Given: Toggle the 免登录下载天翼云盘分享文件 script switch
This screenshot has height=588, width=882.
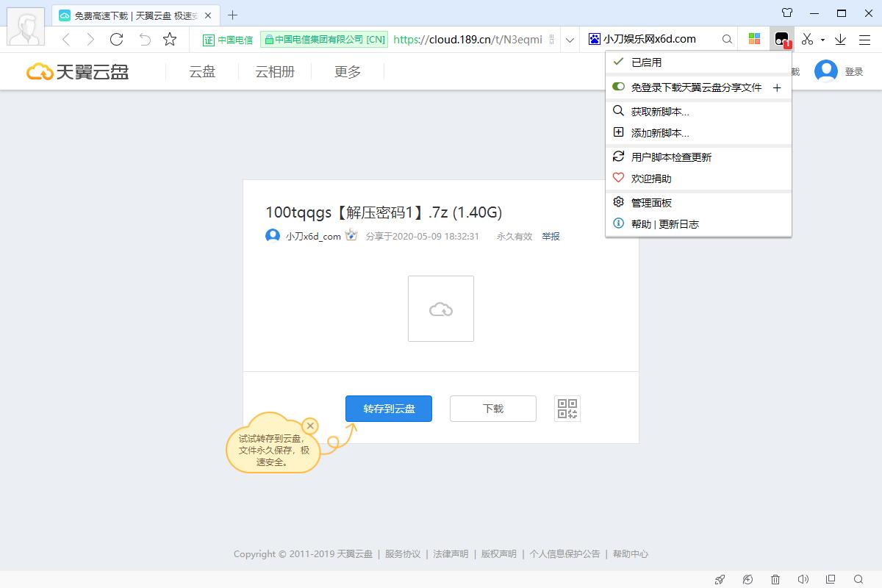Looking at the screenshot, I should pos(618,87).
